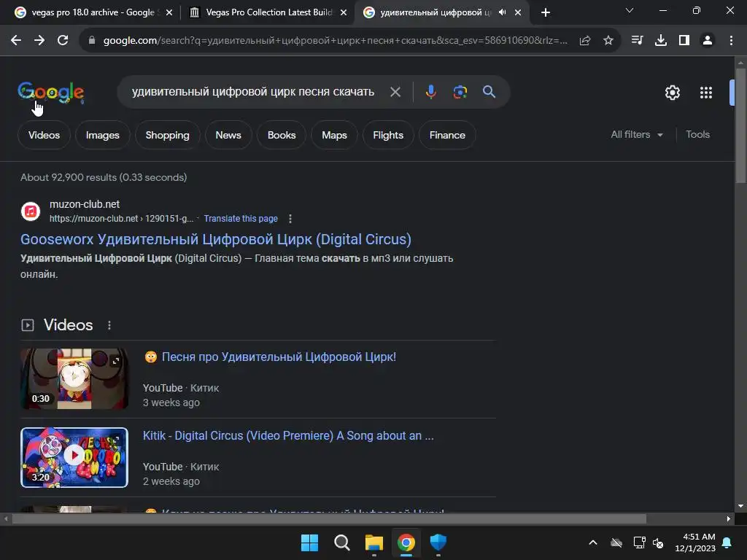The image size is (747, 560).
Task: Open the media controls icon in toolbar
Action: pos(637,41)
